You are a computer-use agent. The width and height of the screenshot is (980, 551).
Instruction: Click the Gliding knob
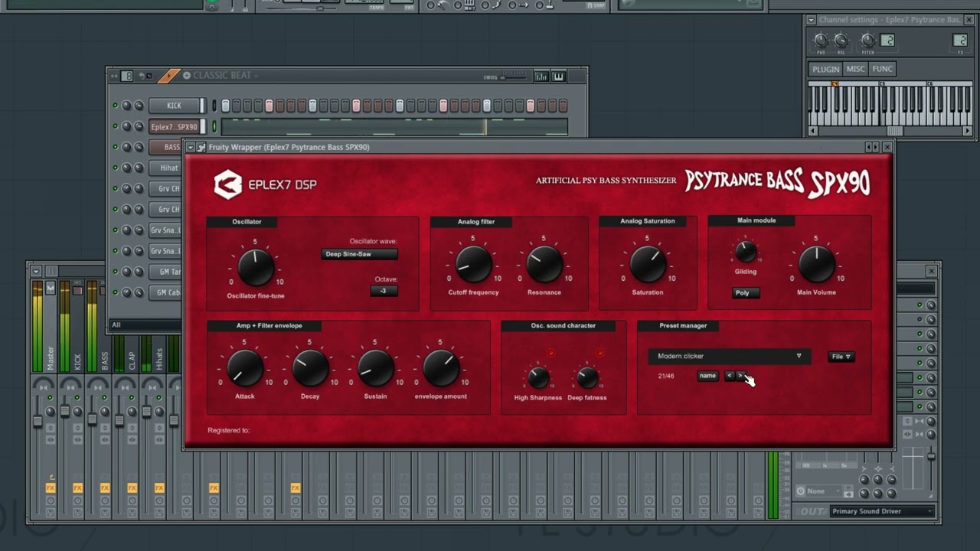pos(746,252)
